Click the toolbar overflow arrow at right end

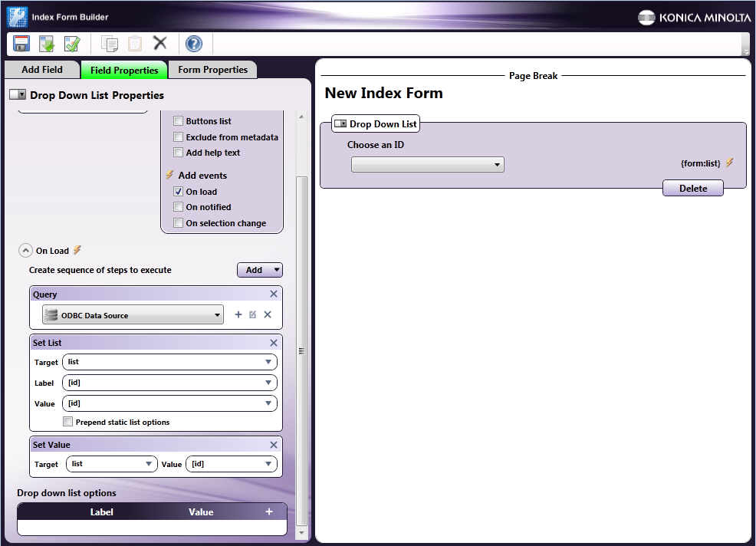[x=746, y=51]
